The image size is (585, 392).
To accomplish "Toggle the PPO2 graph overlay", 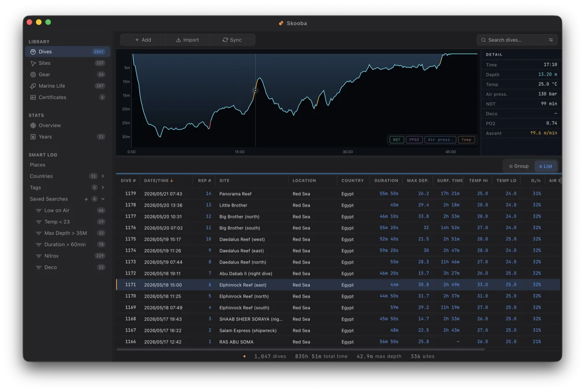I will 414,140.
